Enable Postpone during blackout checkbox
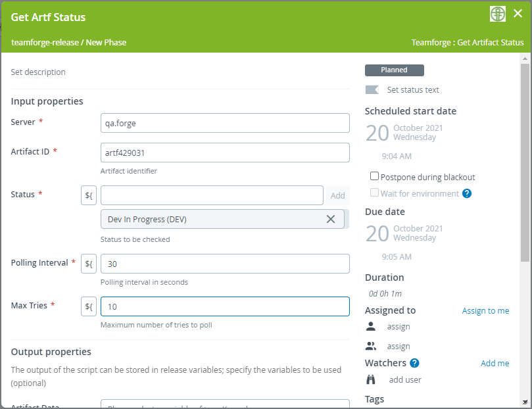The image size is (532, 409). 374,176
